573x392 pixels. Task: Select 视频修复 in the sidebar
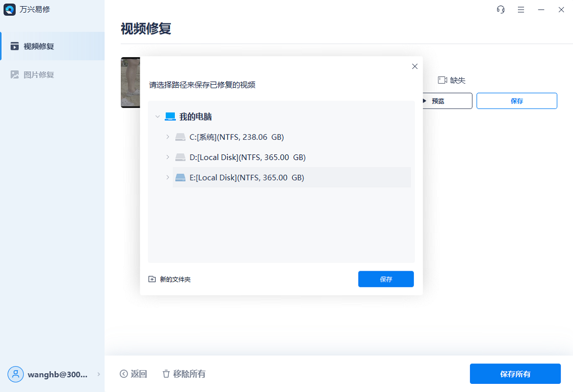coord(36,46)
